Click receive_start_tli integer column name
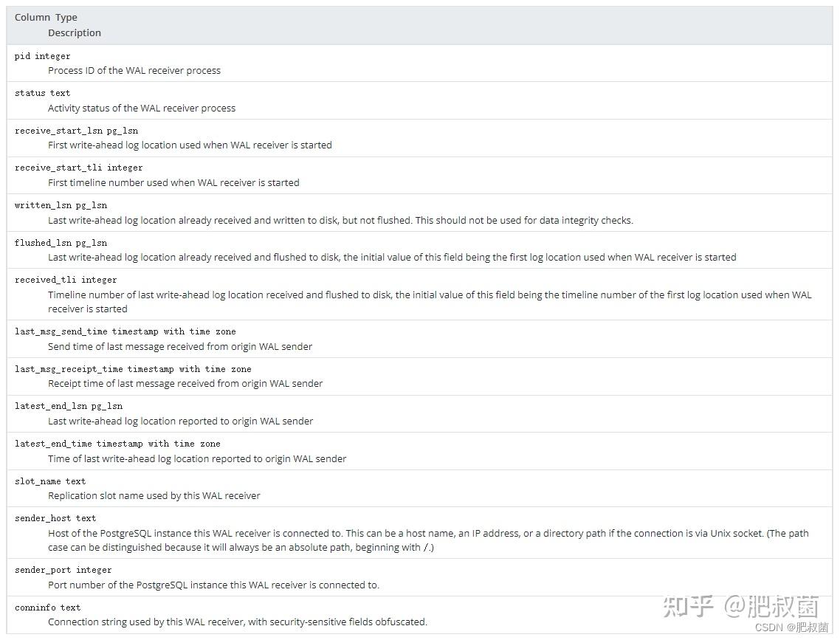The width and height of the screenshot is (840, 640). pos(78,168)
